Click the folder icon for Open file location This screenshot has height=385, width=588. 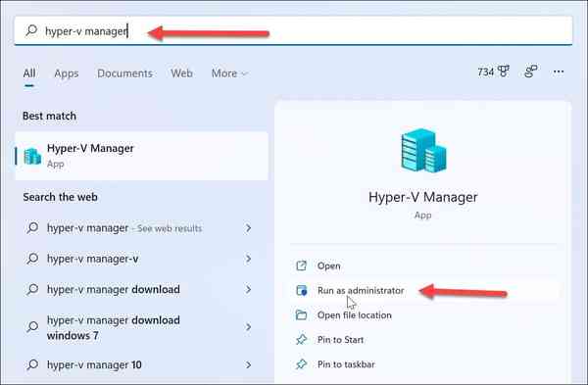tap(301, 314)
